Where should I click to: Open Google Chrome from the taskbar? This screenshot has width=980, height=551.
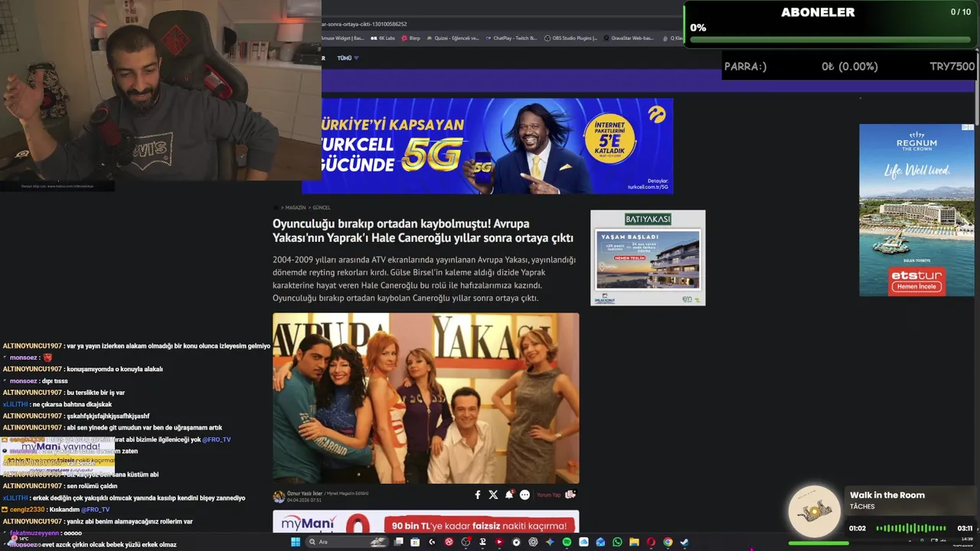(x=668, y=542)
